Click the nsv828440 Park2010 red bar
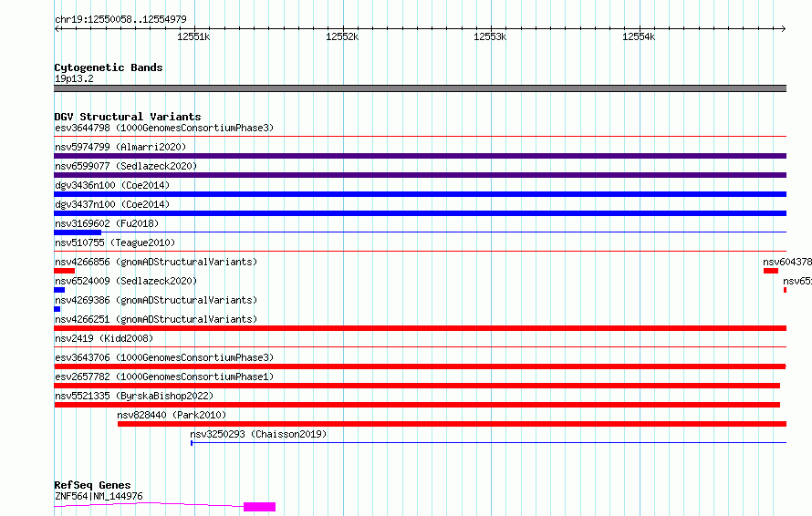The height and width of the screenshot is (516, 812). point(453,424)
